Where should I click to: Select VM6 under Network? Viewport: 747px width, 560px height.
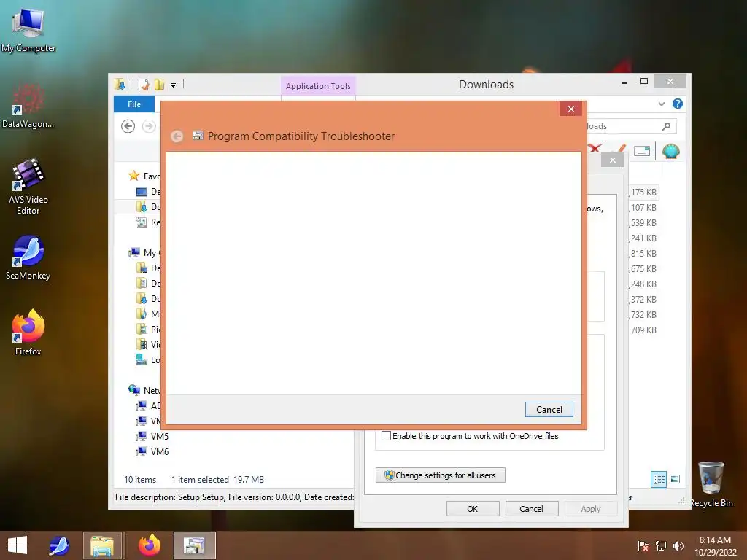pos(152,451)
